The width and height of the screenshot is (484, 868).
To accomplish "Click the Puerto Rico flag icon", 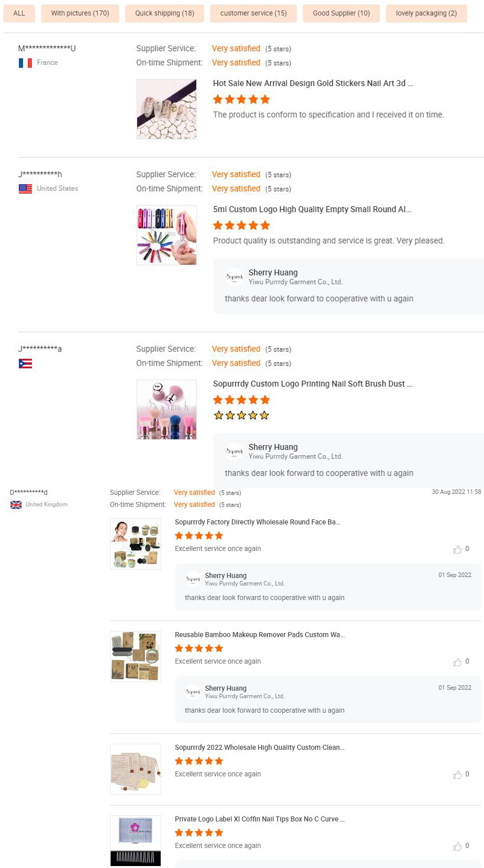I will [x=26, y=364].
